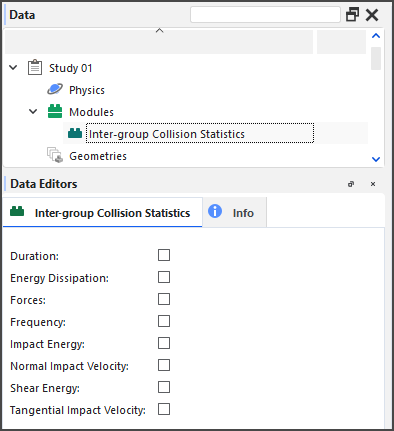Viewport: 394px width, 431px height.
Task: Click the green Modules brick icon
Action: pos(55,112)
